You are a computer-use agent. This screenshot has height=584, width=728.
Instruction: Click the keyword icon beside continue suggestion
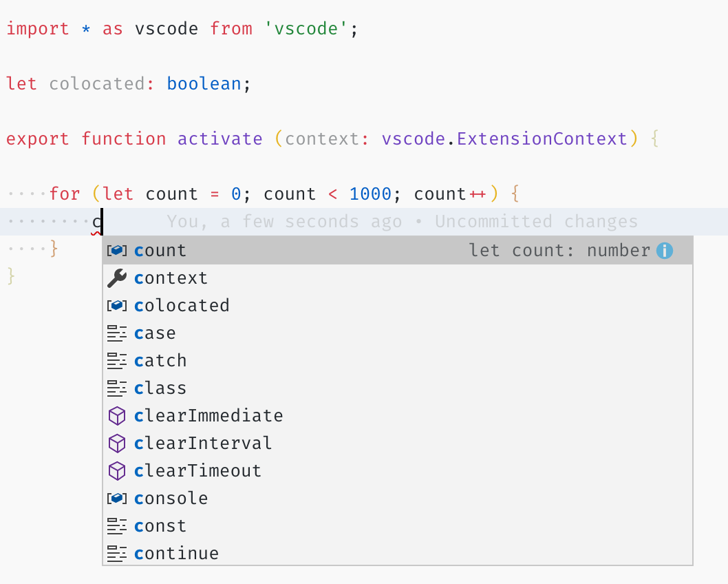[x=117, y=554]
